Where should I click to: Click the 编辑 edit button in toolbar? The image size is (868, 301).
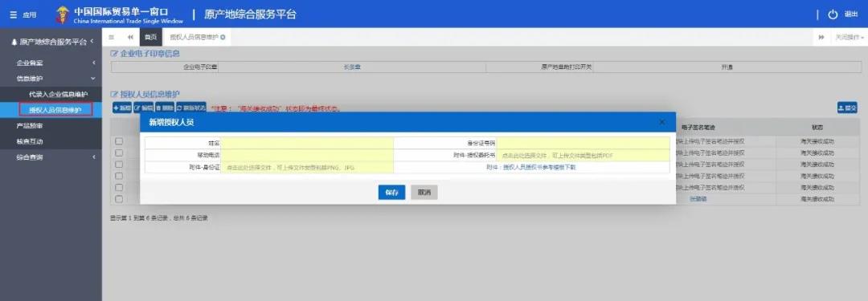(143, 108)
